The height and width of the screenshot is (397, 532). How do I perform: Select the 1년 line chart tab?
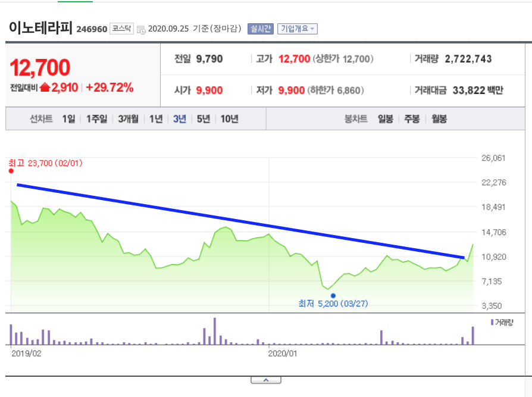coord(156,119)
